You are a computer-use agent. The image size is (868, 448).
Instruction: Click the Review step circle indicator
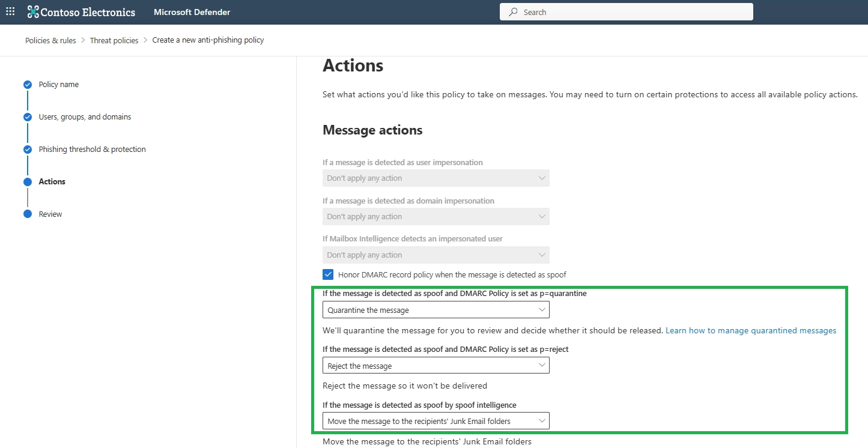coord(27,214)
